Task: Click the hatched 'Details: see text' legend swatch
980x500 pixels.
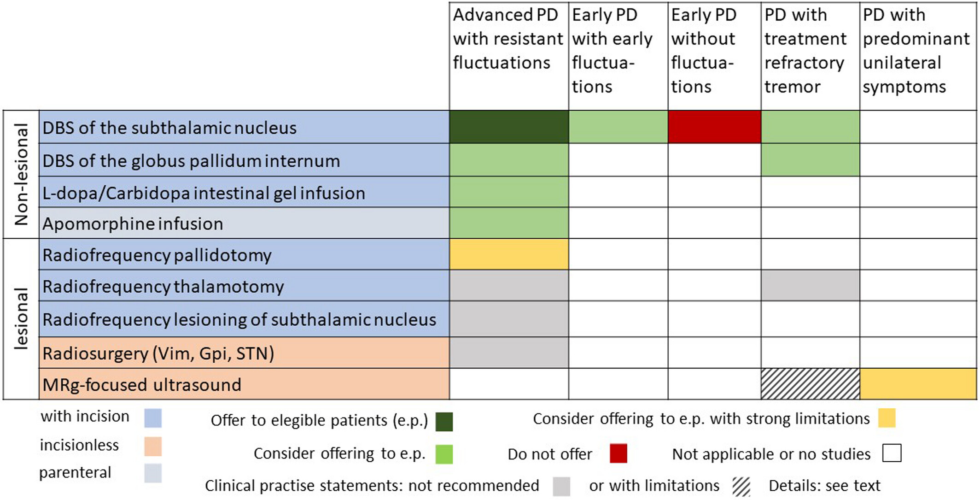Action: 741,486
